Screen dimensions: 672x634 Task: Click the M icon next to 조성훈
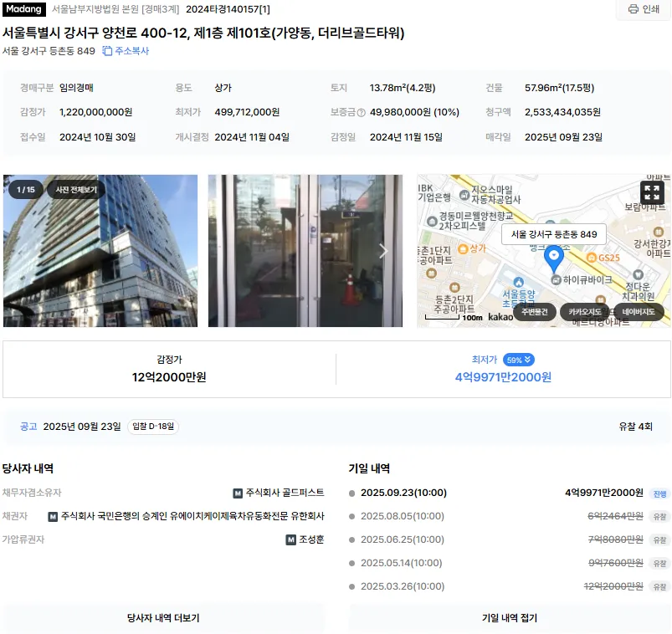(290, 540)
